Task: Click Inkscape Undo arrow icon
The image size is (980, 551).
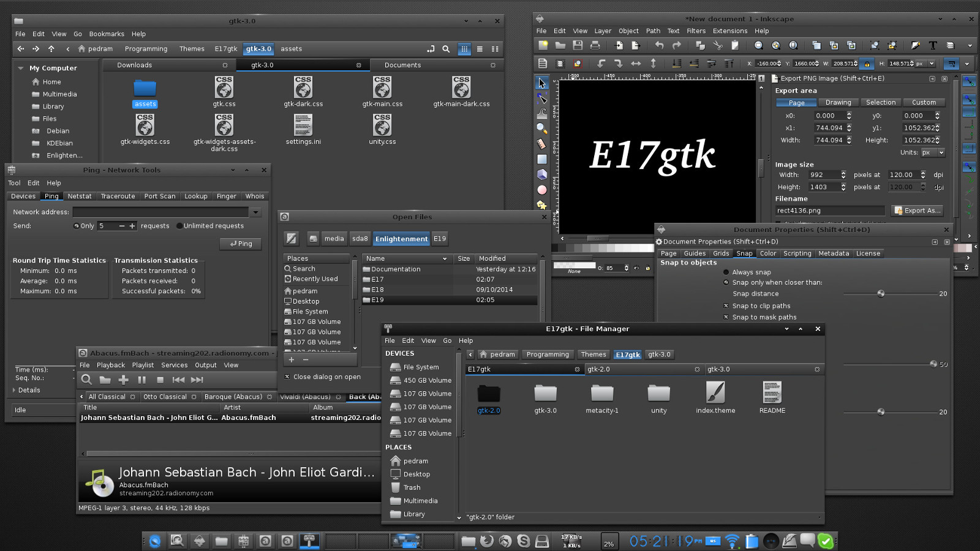Action: coord(659,45)
